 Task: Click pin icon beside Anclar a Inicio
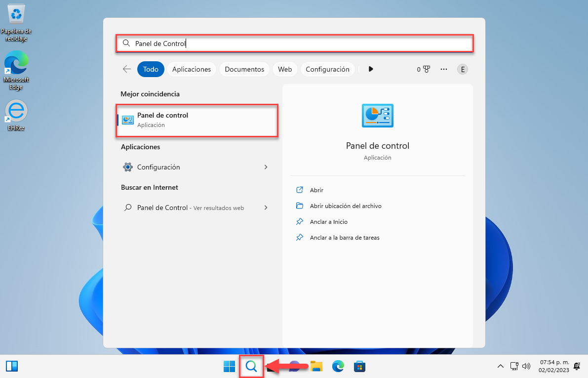click(300, 222)
